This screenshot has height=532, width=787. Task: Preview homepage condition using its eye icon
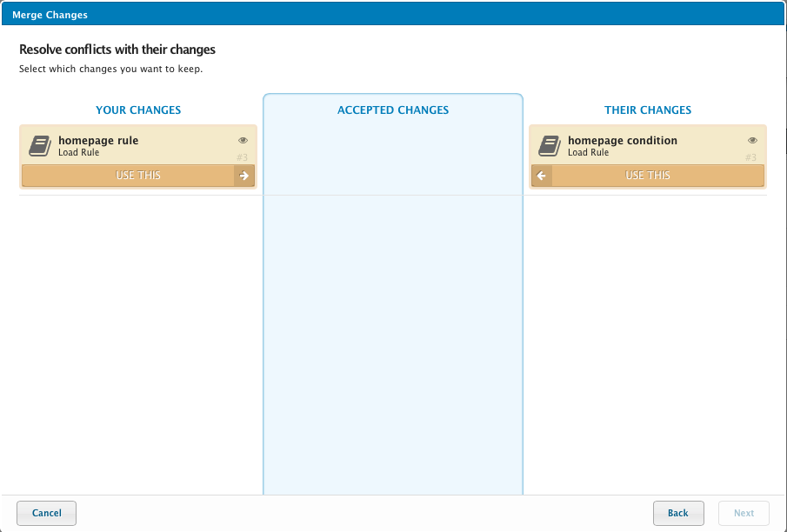point(752,140)
